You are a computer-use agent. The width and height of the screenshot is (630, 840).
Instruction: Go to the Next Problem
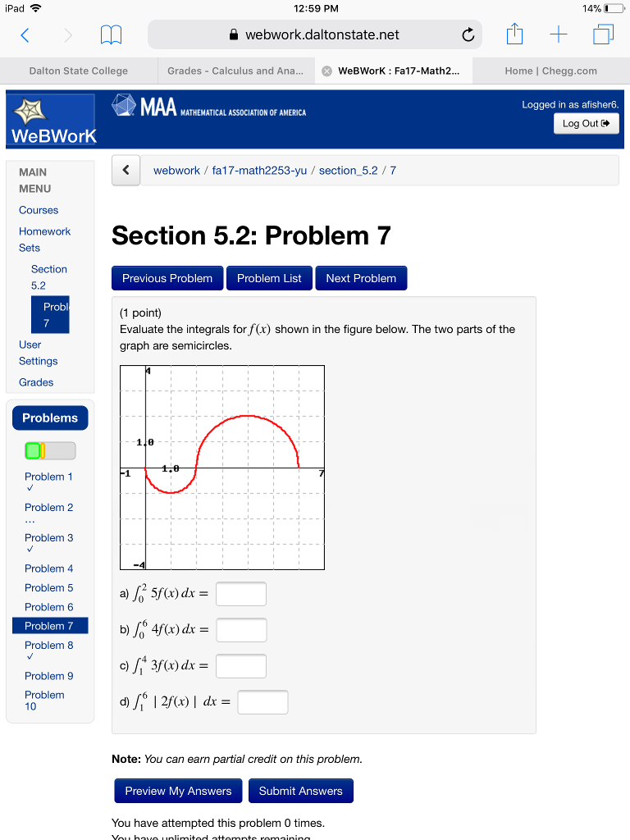click(x=361, y=277)
